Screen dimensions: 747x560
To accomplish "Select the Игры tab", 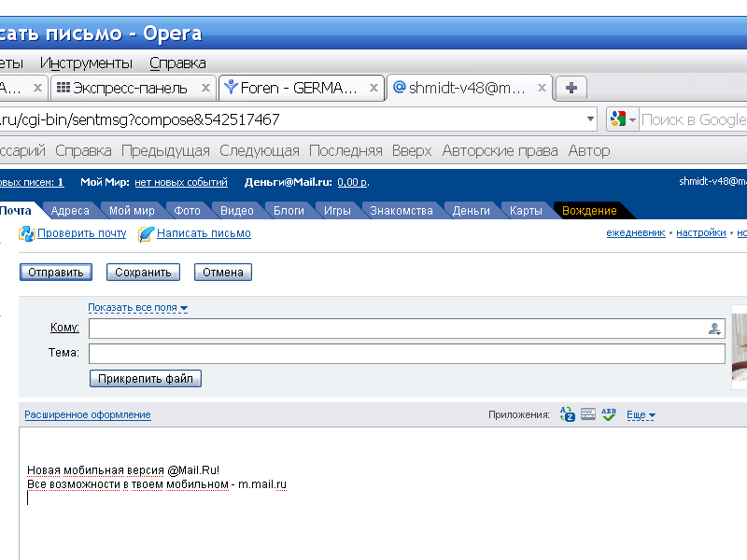I will [x=337, y=211].
